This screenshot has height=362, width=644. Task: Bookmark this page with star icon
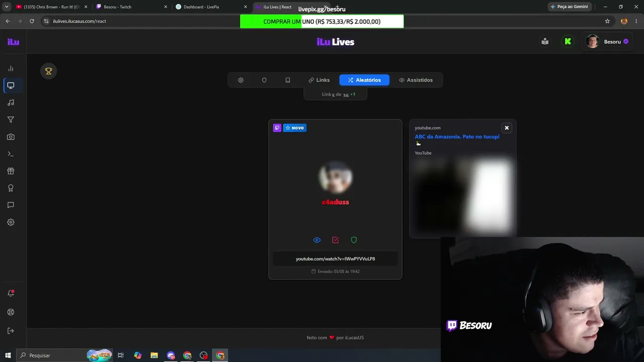(607, 21)
